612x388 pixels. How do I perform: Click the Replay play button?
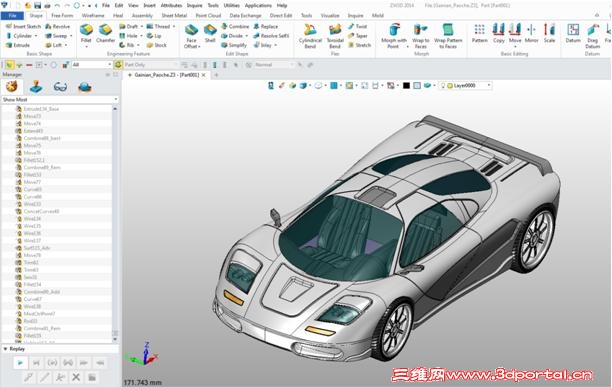[20, 363]
